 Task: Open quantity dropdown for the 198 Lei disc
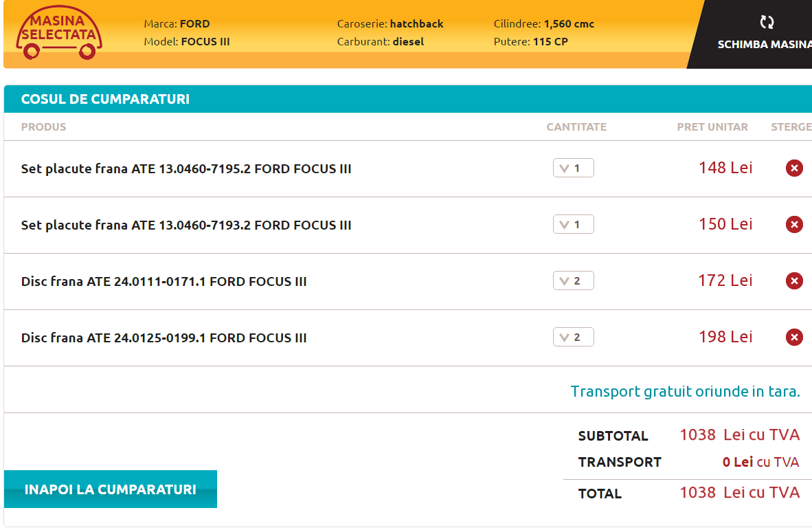coord(573,338)
